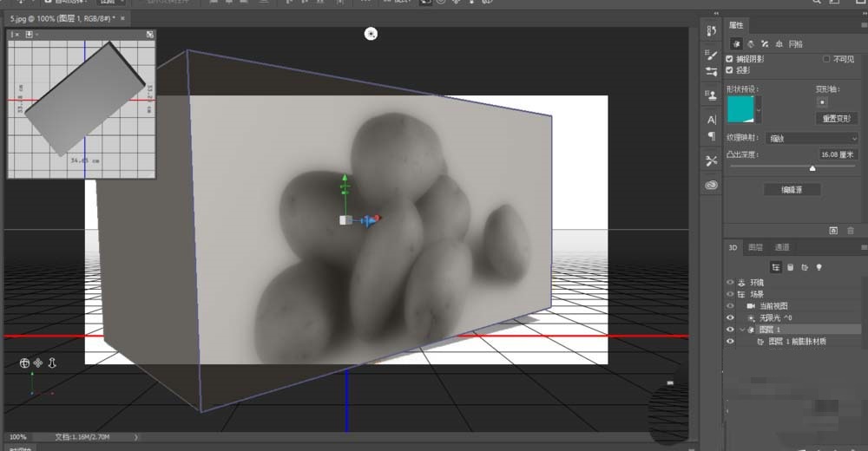Click the extrusion depth slider handle
Viewport: 868px width, 451px height.
pos(812,168)
